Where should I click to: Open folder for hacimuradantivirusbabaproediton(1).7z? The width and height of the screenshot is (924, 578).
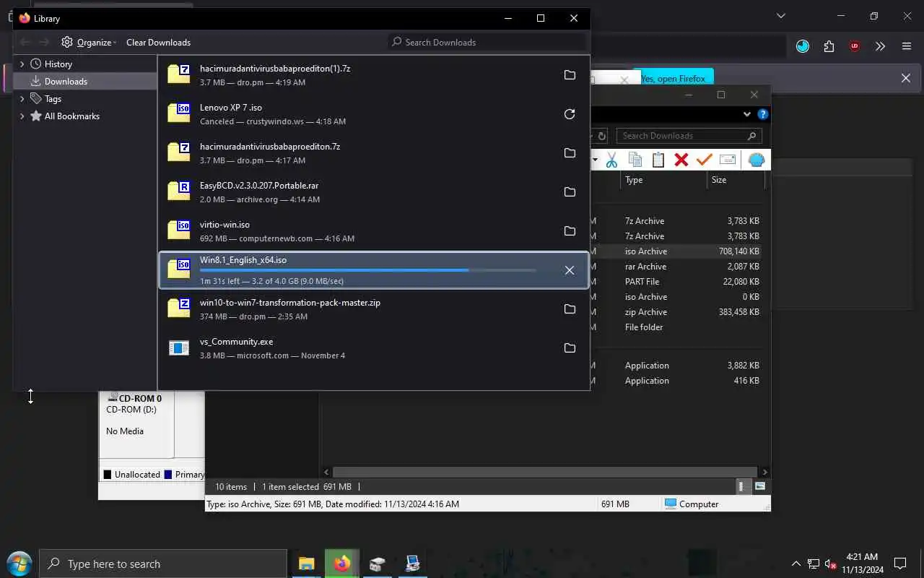pyautogui.click(x=570, y=75)
